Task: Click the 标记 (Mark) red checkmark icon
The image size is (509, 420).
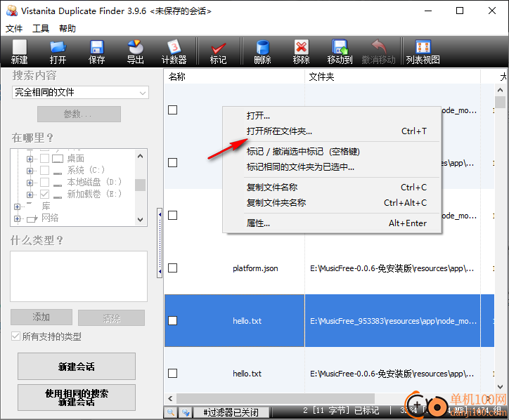Action: coord(218,52)
